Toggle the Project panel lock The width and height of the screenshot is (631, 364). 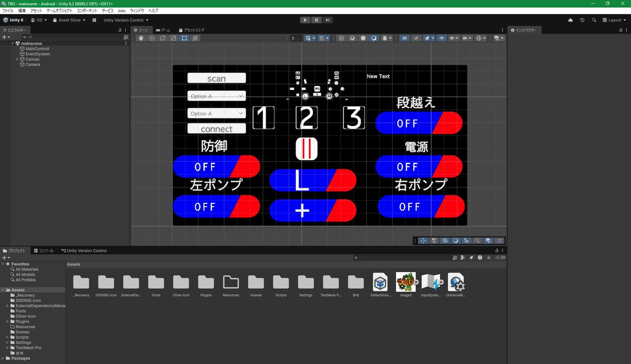[497, 251]
